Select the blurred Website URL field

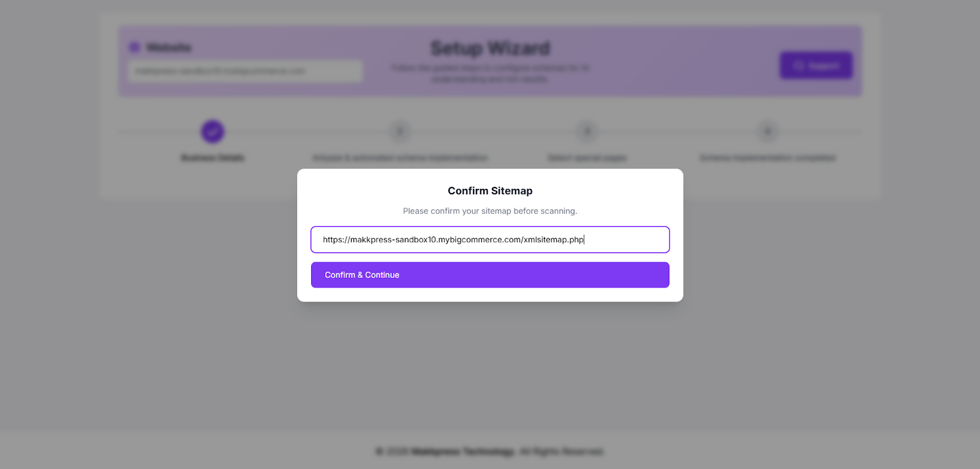[x=245, y=71]
